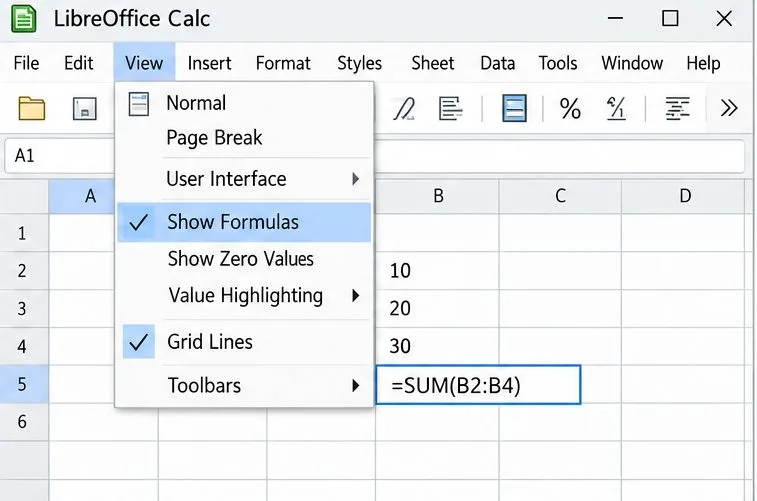Screen dimensions: 757x501
Task: Click the pen signature toolbar icon
Action: (404, 109)
